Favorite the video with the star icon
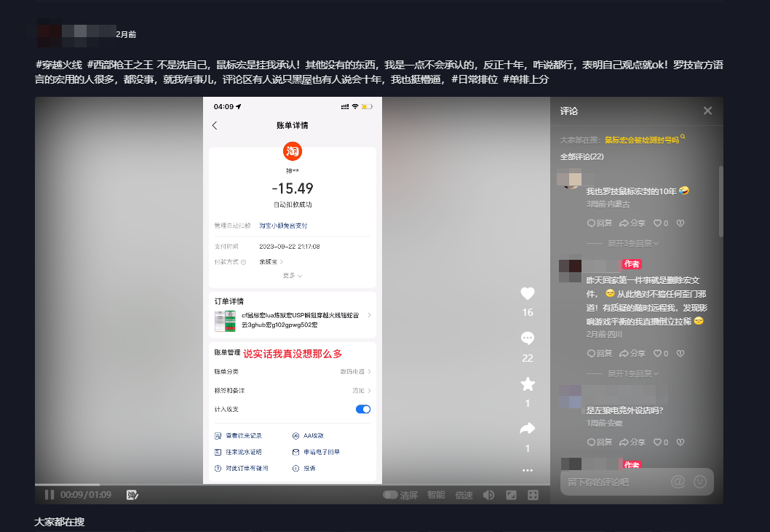Viewport: 770px width, 532px height. point(528,384)
